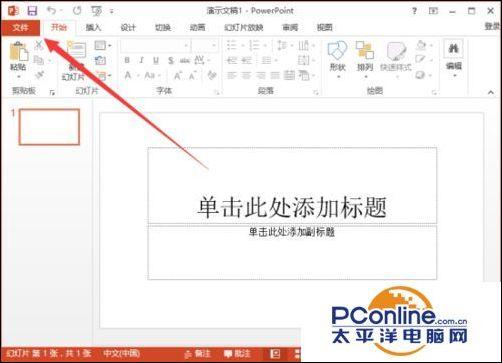Decrease the list indent level
The image size is (502, 363).
coord(232,61)
